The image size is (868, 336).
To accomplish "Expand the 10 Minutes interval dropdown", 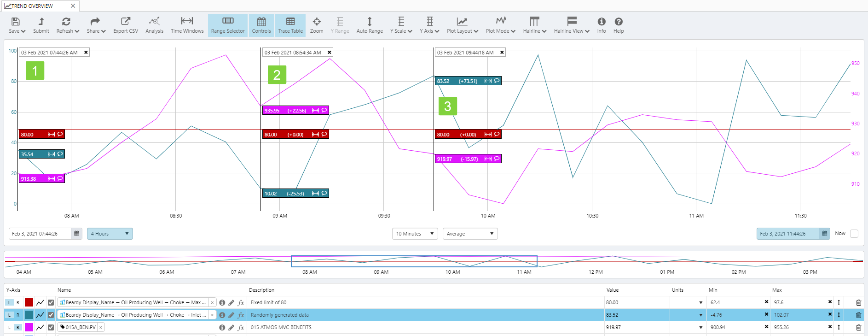I will pyautogui.click(x=415, y=234).
